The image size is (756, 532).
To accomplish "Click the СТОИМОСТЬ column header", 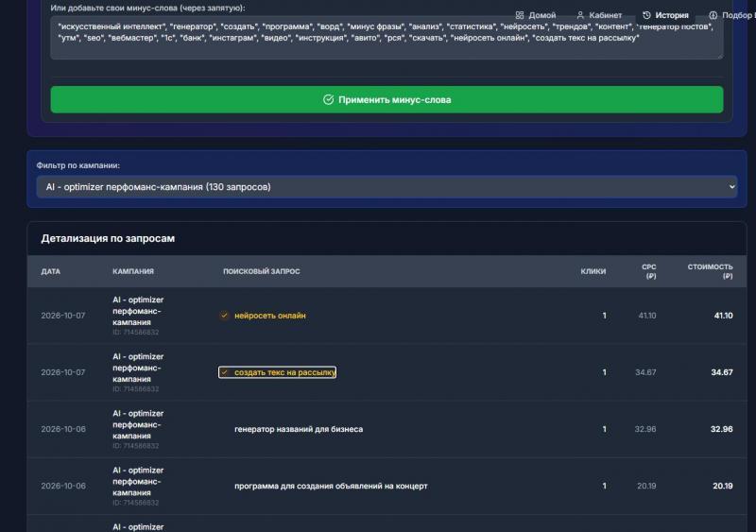I will (x=711, y=271).
